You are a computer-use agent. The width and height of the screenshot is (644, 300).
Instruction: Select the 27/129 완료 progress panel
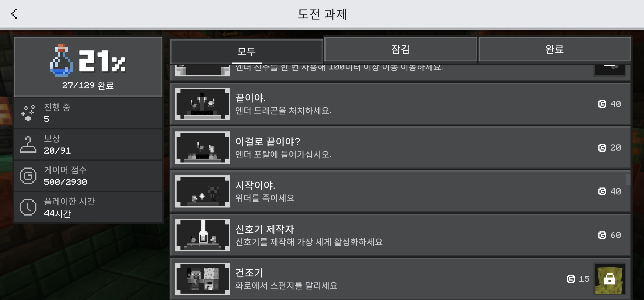(88, 67)
